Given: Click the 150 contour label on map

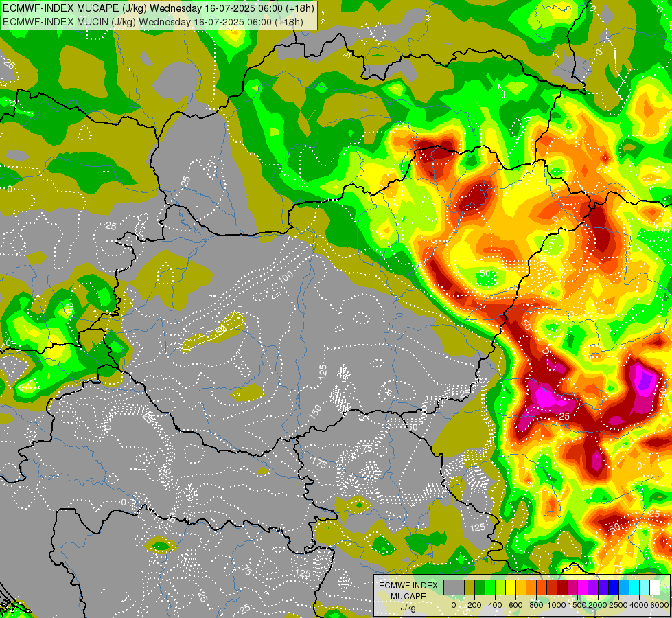Looking at the screenshot, I should coord(315,412).
